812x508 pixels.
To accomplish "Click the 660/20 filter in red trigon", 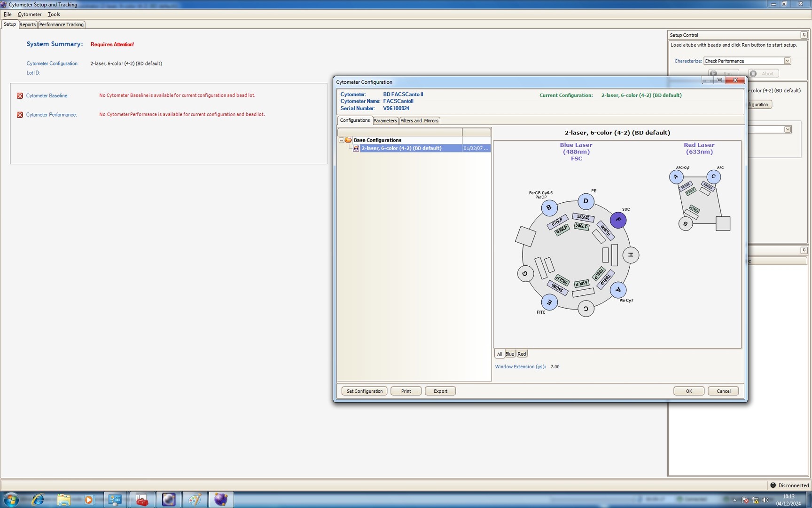I will point(708,186).
